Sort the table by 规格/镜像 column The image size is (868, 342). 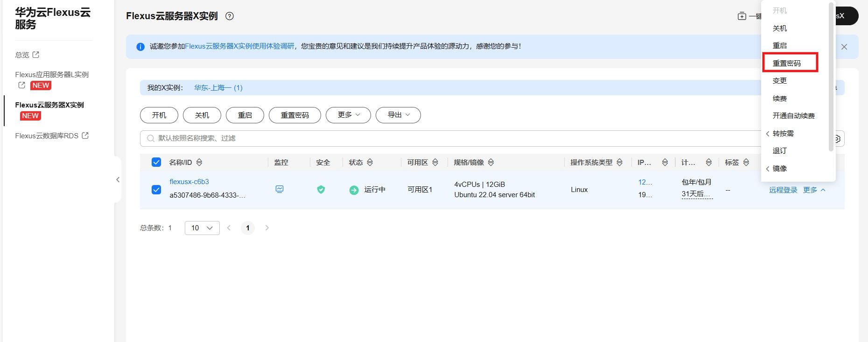[491, 163]
